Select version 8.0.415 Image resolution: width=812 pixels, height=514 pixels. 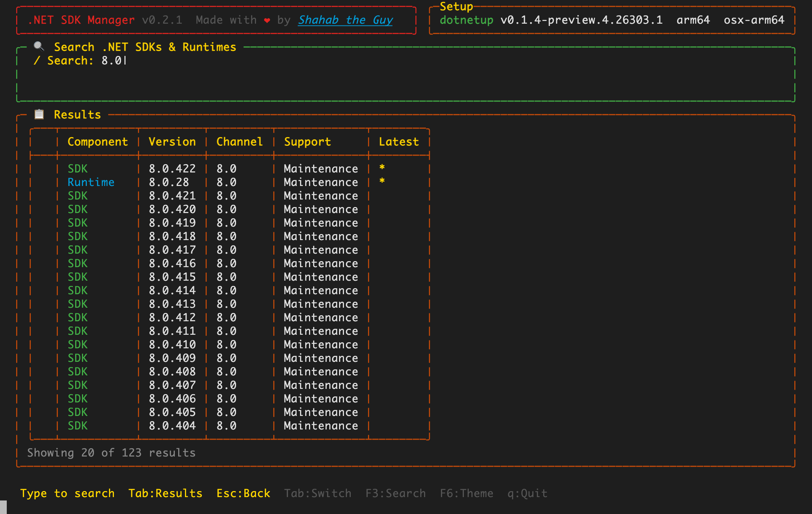(x=172, y=277)
